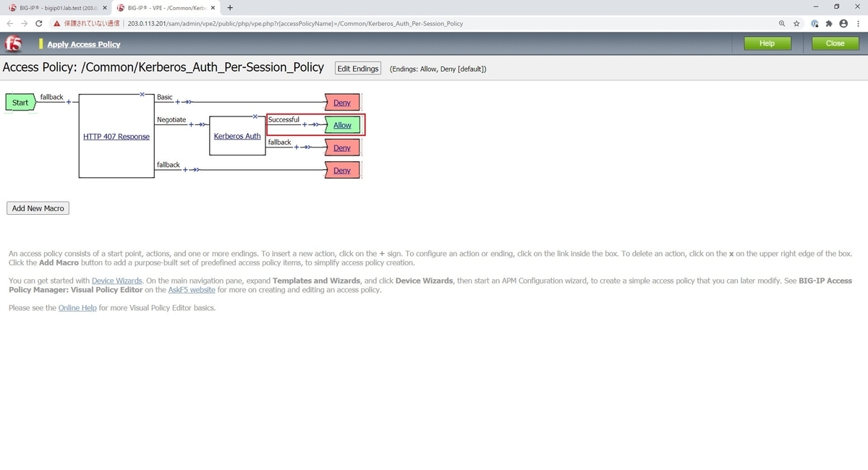Select the BIG-IP VPE tab
Viewport: 868px width, 470px height.
tap(165, 7)
